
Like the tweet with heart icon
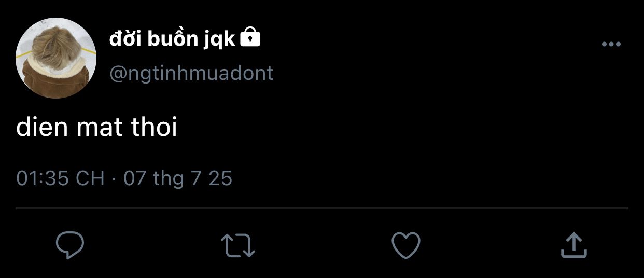pyautogui.click(x=405, y=245)
